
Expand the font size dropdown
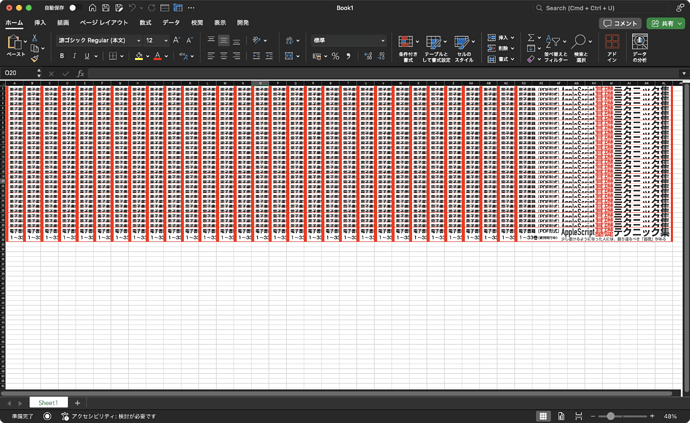tap(165, 40)
